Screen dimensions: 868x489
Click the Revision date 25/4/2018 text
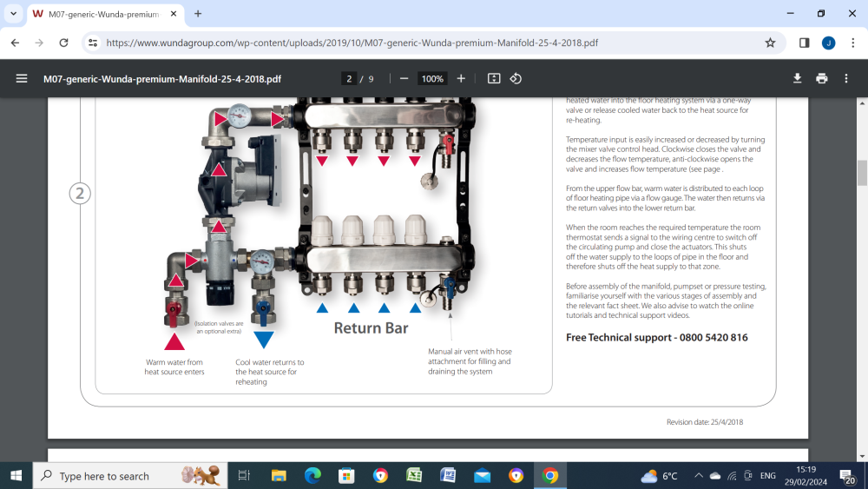point(705,422)
